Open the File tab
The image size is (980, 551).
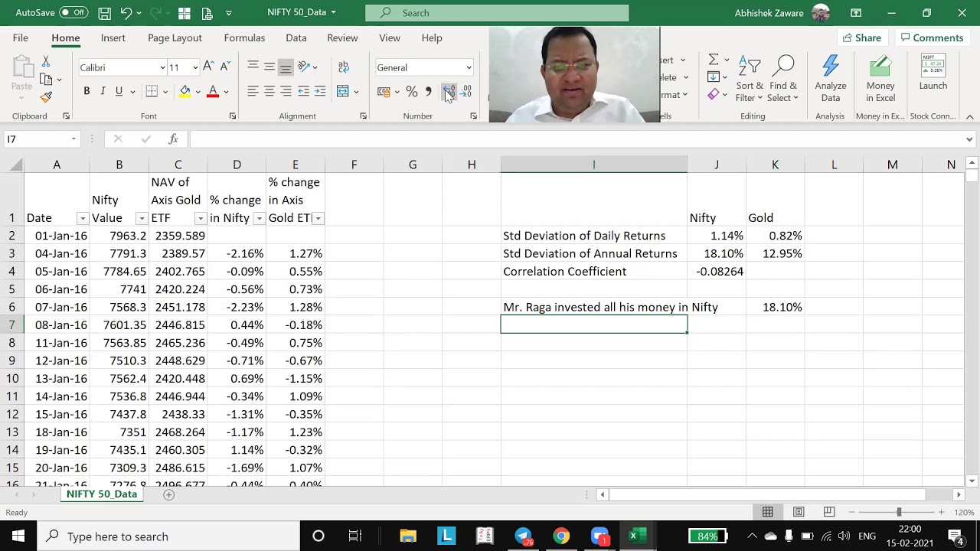coord(21,37)
